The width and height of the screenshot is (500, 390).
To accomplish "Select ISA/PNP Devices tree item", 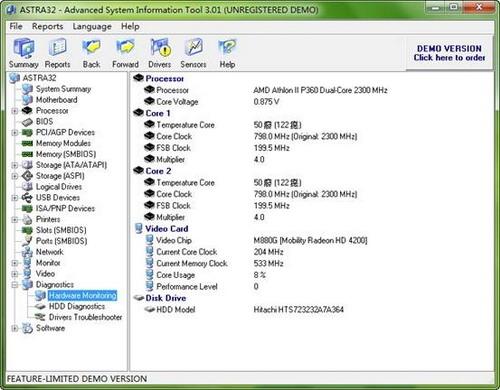I will tap(65, 208).
